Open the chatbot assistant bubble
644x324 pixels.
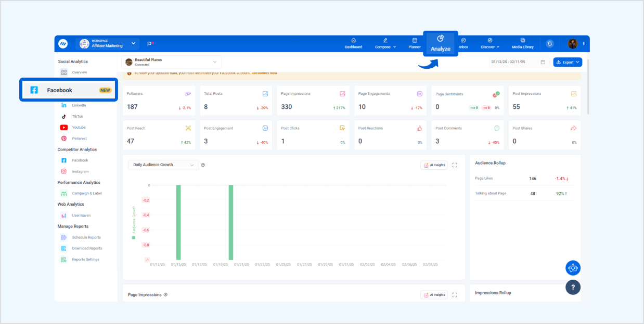point(573,267)
